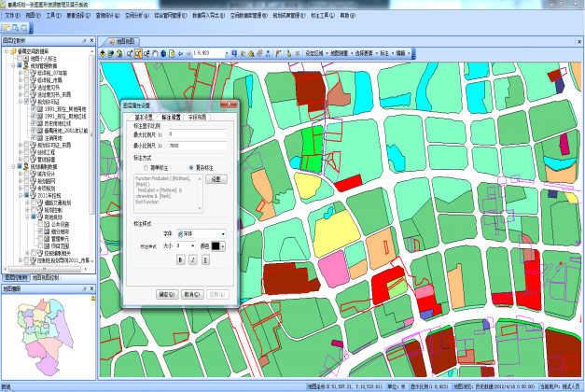The width and height of the screenshot is (585, 392).
Task: Switch to the 基本设置 tab
Action: pyautogui.click(x=143, y=118)
